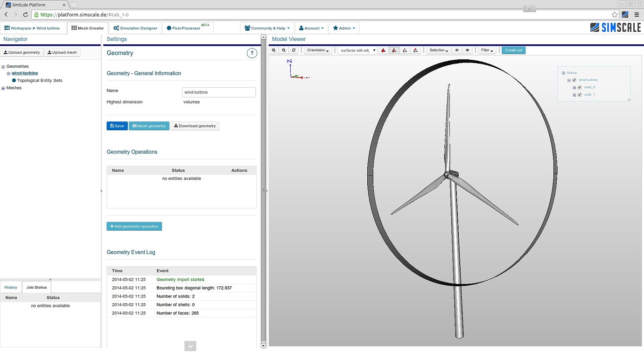Open the 'surfaces with edges' render mode dropdown
644x354 pixels.
[357, 50]
